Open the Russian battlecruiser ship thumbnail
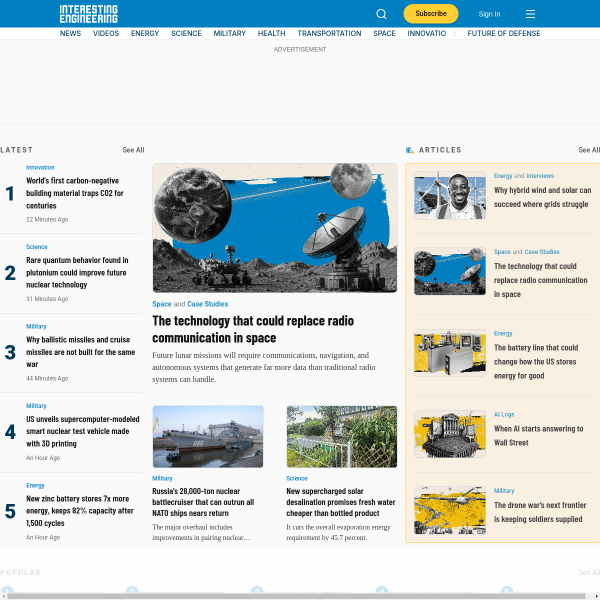This screenshot has width=600, height=600. (208, 437)
